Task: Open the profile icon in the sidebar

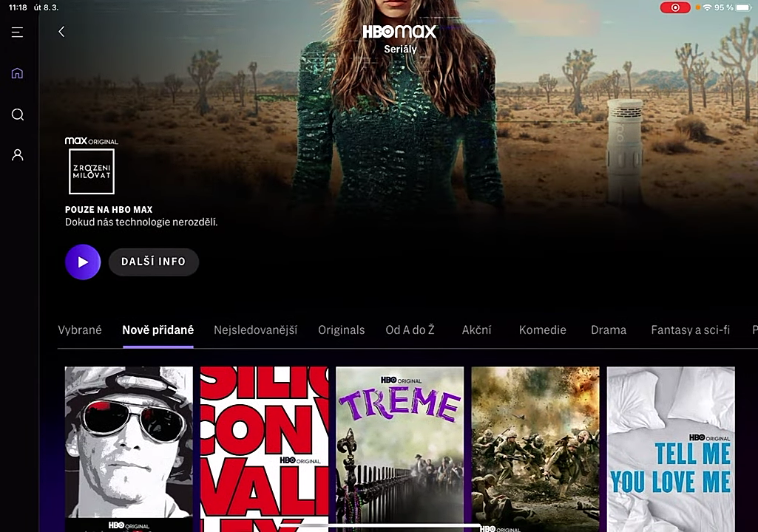Action: click(x=16, y=154)
